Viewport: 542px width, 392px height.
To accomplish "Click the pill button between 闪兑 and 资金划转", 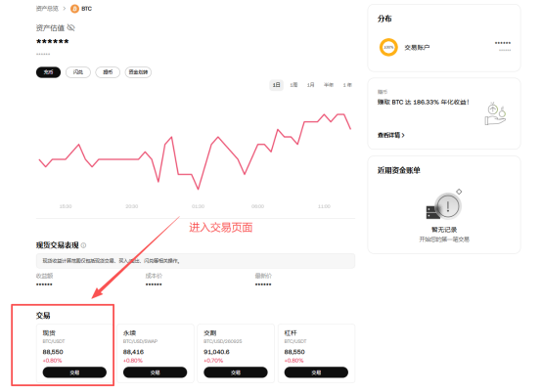I will click(x=108, y=72).
